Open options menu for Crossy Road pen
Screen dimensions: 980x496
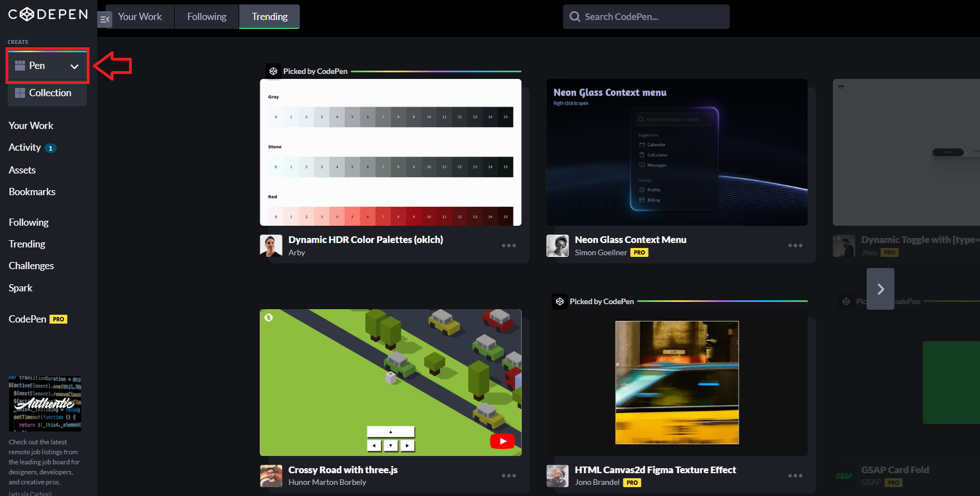coord(509,476)
